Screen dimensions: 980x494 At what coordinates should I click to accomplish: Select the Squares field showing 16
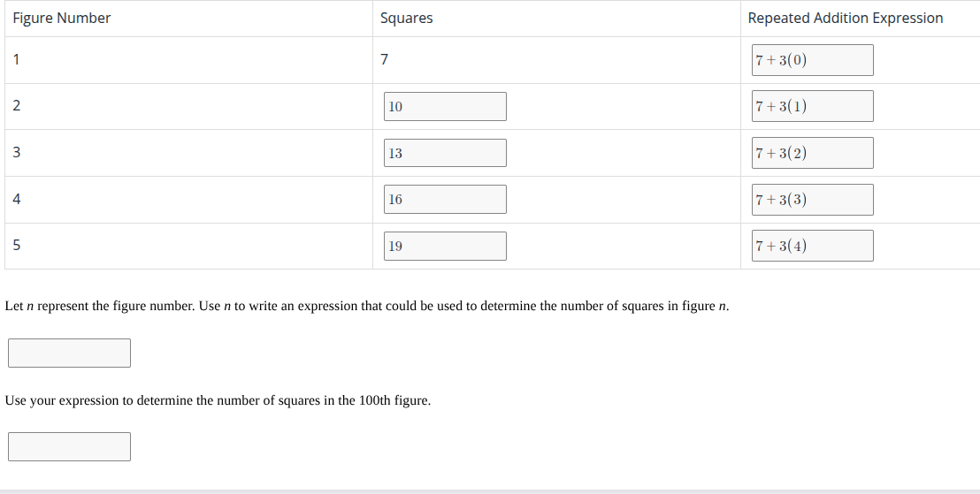[x=445, y=199]
